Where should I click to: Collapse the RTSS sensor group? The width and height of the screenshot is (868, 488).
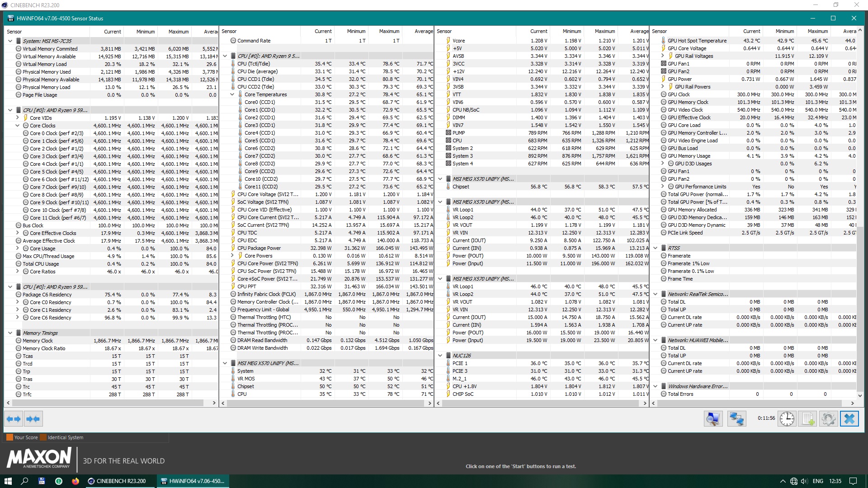click(x=656, y=248)
